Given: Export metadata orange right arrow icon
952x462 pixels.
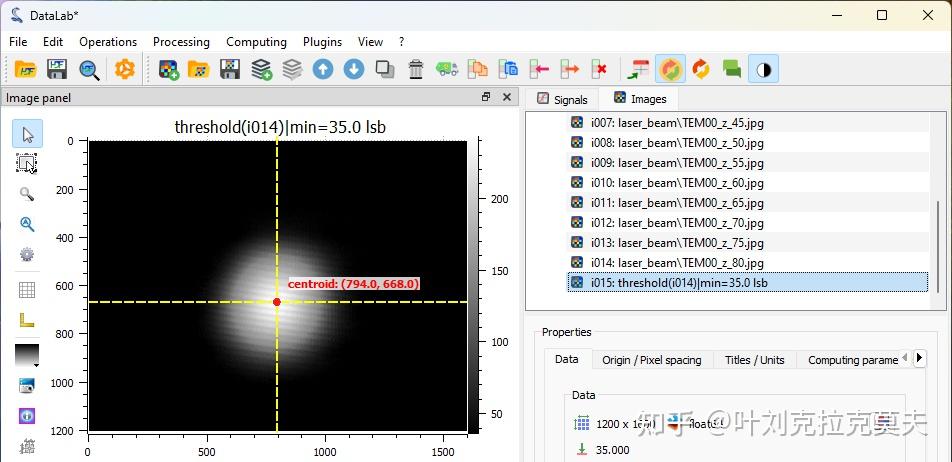Looking at the screenshot, I should pos(570,69).
